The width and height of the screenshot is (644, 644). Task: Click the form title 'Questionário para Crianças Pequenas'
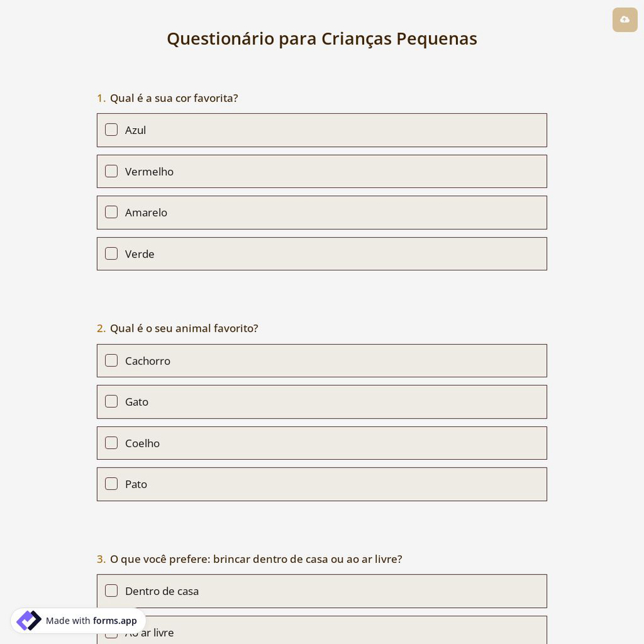tap(322, 38)
